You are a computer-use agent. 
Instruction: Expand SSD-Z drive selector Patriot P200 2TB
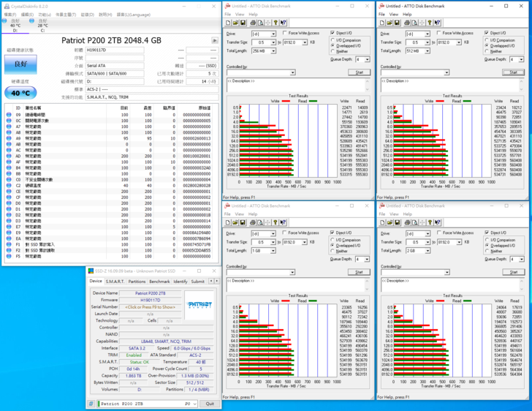pos(197,404)
